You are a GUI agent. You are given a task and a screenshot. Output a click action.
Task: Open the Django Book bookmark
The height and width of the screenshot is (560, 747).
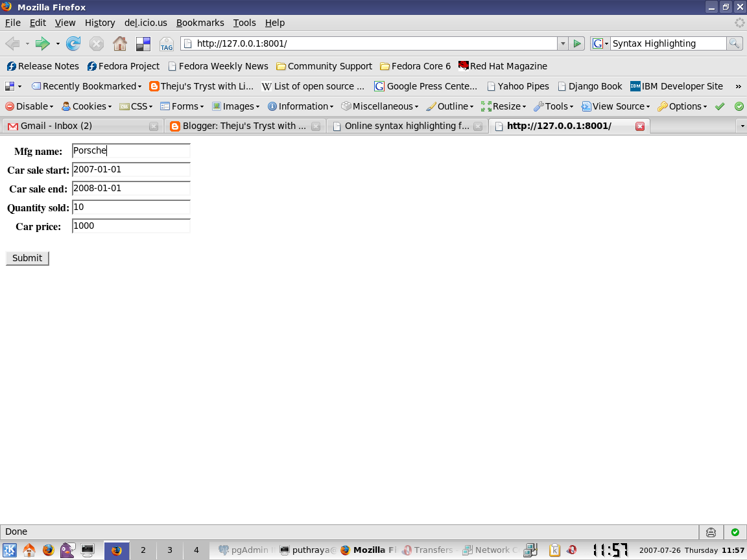(590, 86)
